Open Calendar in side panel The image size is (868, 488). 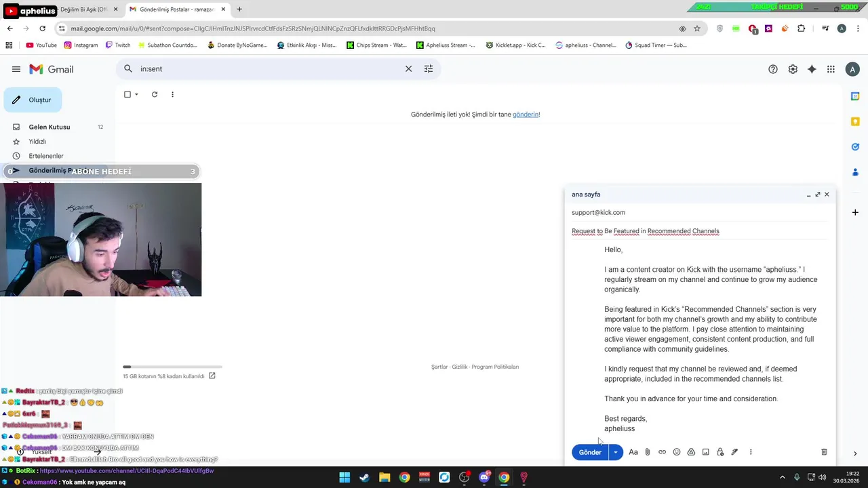point(855,96)
